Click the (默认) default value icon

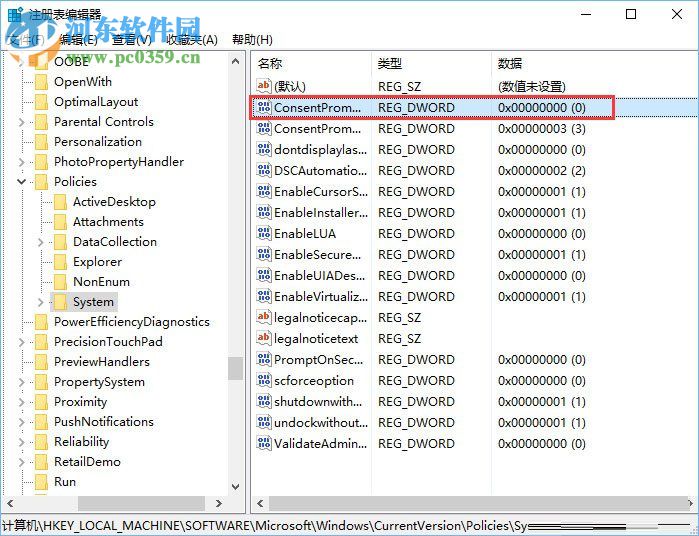point(263,86)
